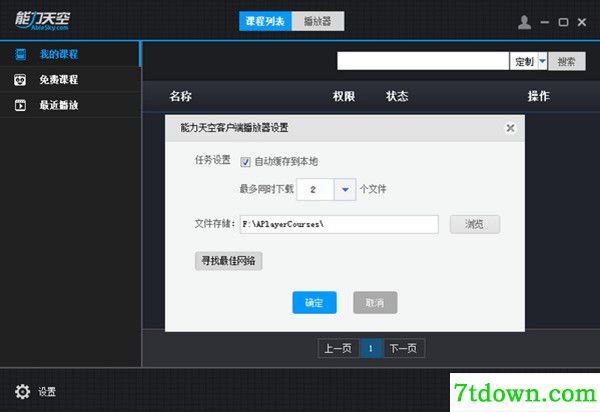Screen dimensions: 600x412
Task: Maximize the application window
Action: pos(563,22)
